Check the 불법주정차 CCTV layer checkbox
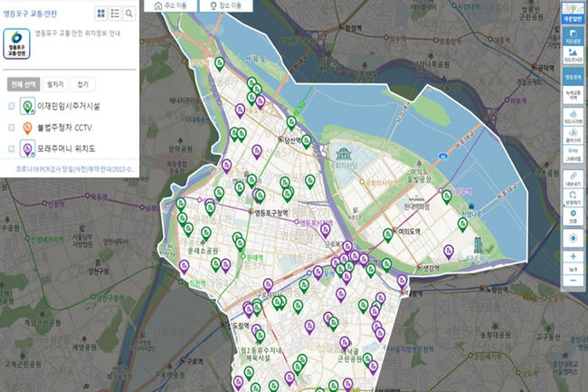This screenshot has height=392, width=588. pos(11,127)
